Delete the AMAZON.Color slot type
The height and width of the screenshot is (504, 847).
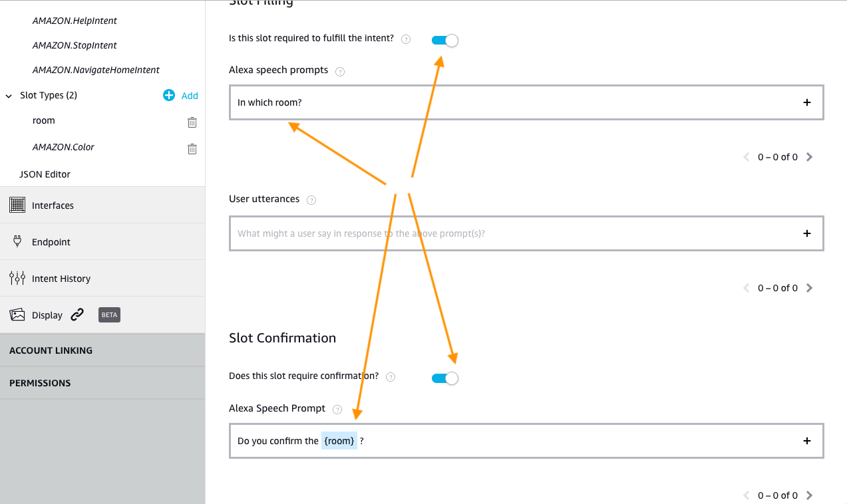[192, 148]
